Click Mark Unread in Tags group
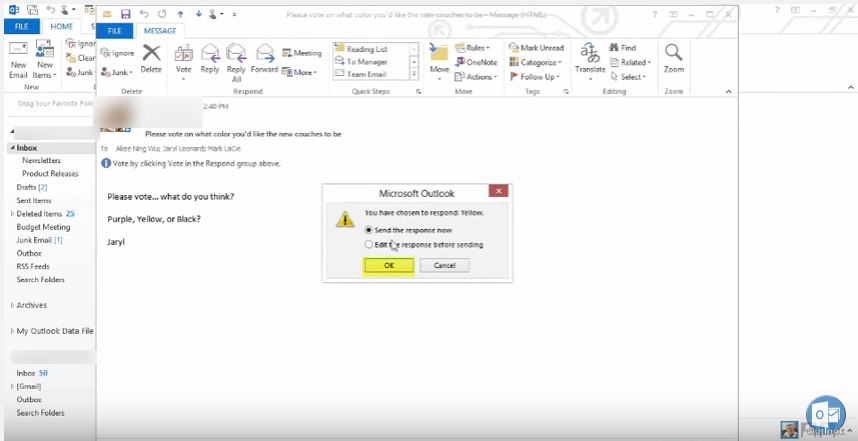This screenshot has height=441, width=858. [536, 48]
